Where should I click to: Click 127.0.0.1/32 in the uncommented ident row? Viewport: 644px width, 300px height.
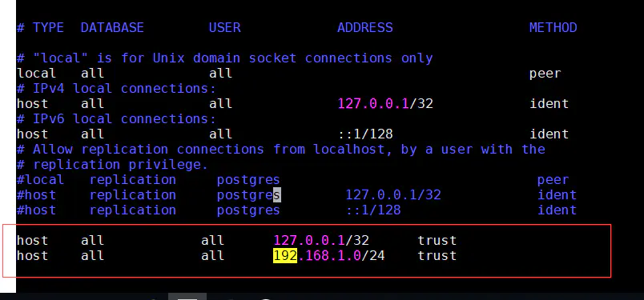[x=385, y=103]
